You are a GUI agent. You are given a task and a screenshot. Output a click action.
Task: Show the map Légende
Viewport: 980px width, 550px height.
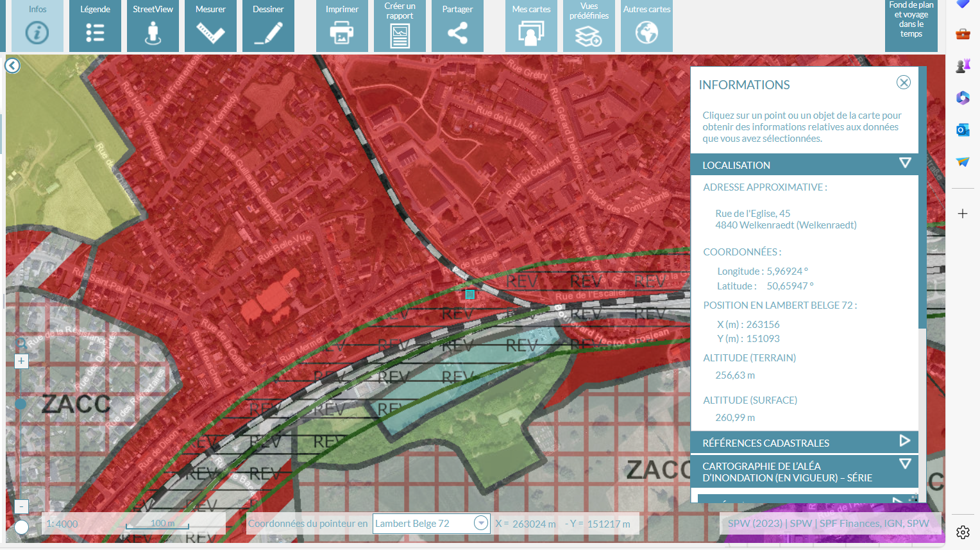tap(95, 26)
